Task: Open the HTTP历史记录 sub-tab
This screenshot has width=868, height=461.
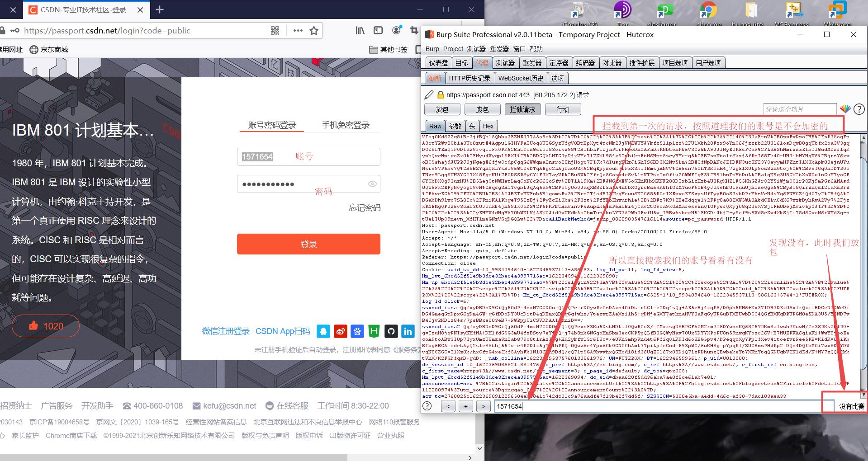Action: coord(470,78)
